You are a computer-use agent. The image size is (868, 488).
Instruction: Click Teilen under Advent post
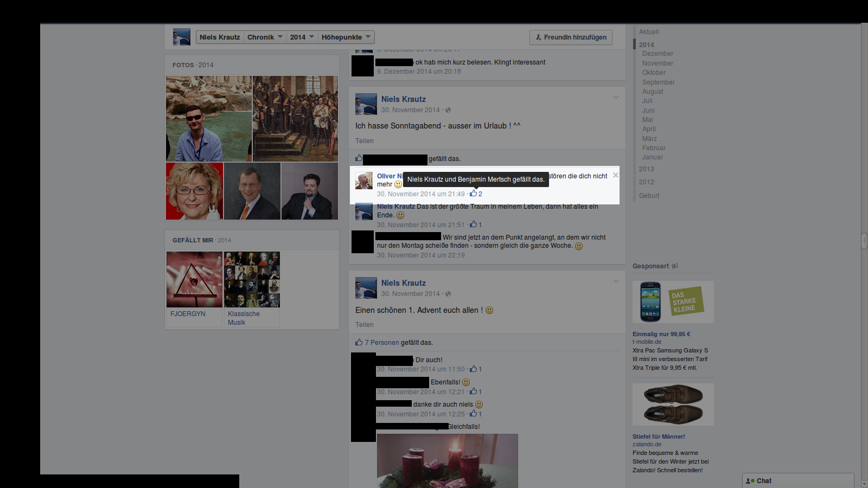coord(365,325)
